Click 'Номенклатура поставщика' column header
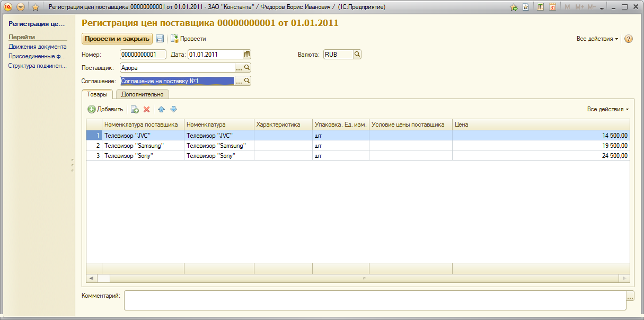 143,125
